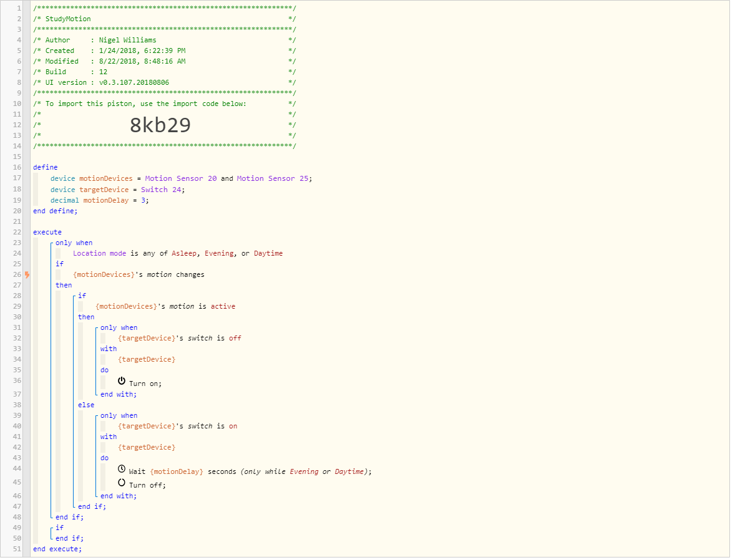Screen dimensions: 735x560
Task: Click end with on line 46
Action: [x=119, y=497]
